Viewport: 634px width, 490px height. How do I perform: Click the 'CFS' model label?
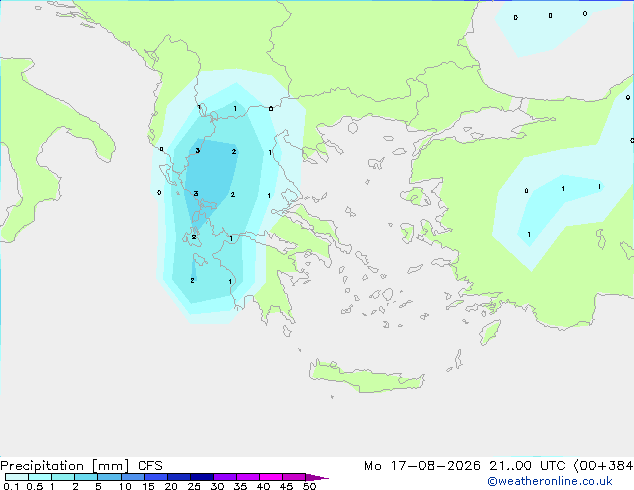point(150,466)
